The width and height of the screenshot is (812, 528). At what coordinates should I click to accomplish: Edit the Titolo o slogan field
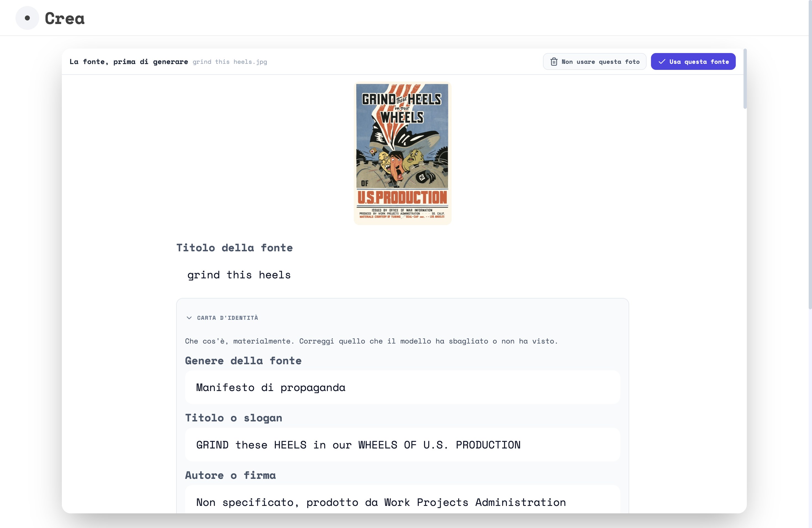pyautogui.click(x=403, y=445)
